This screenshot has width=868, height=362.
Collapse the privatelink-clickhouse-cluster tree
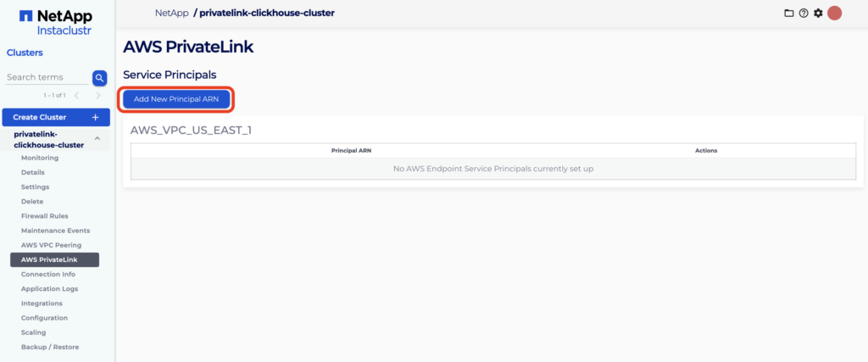tap(97, 139)
